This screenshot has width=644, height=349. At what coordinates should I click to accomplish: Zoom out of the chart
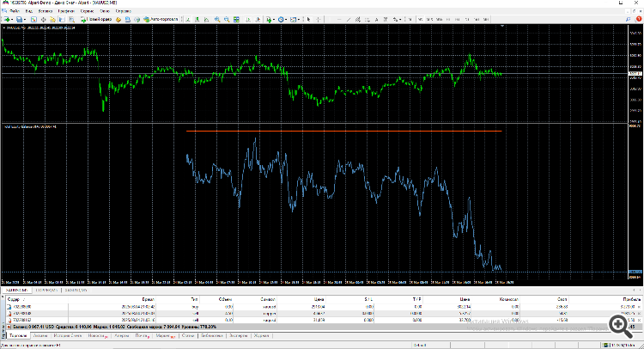point(227,19)
